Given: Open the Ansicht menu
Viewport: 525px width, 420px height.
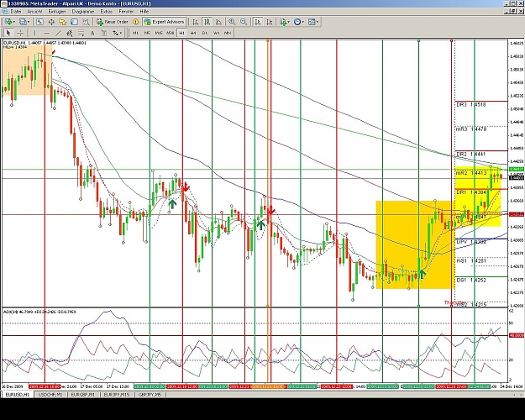Looking at the screenshot, I should coord(34,12).
